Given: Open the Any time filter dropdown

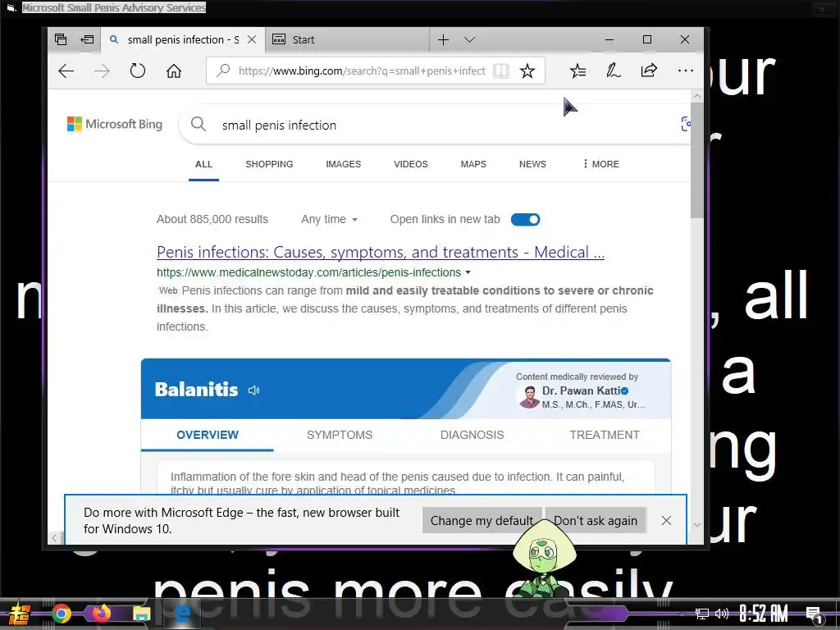Looking at the screenshot, I should [329, 219].
